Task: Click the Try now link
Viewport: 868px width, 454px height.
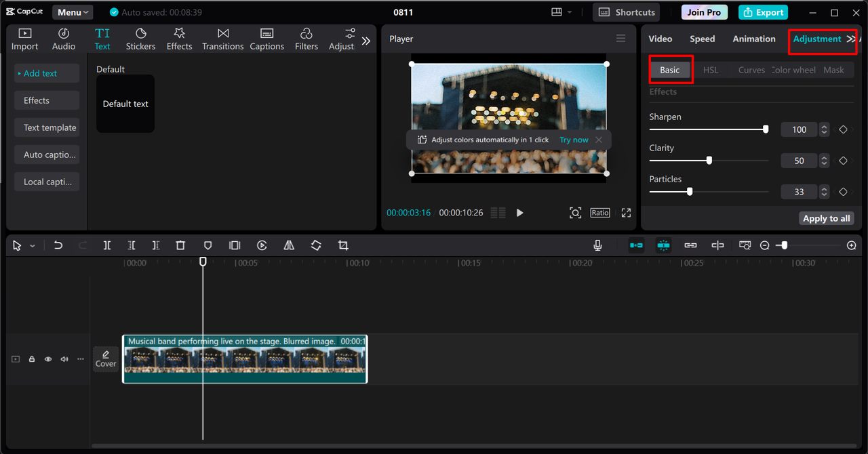Action: click(574, 140)
